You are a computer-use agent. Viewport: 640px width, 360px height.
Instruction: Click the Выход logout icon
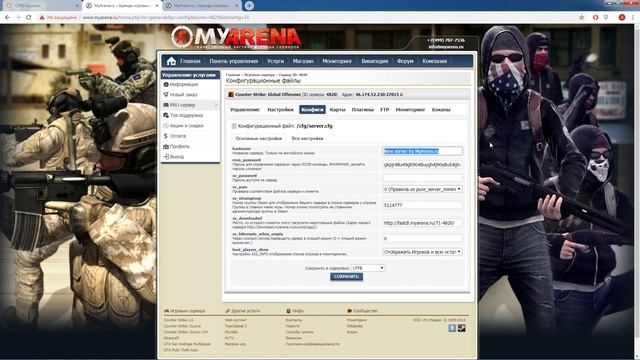coord(166,157)
